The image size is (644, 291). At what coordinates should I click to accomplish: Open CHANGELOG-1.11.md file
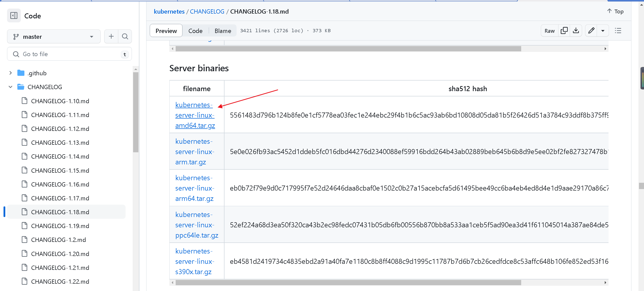click(60, 115)
